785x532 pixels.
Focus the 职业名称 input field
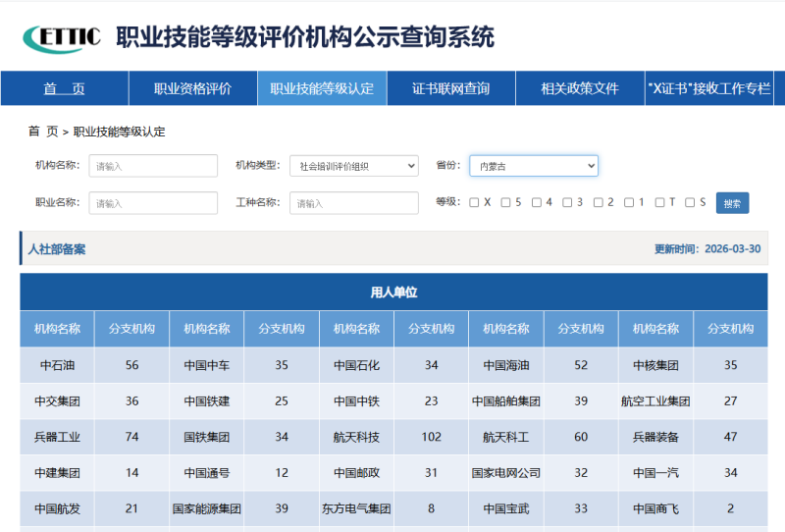[x=153, y=203]
